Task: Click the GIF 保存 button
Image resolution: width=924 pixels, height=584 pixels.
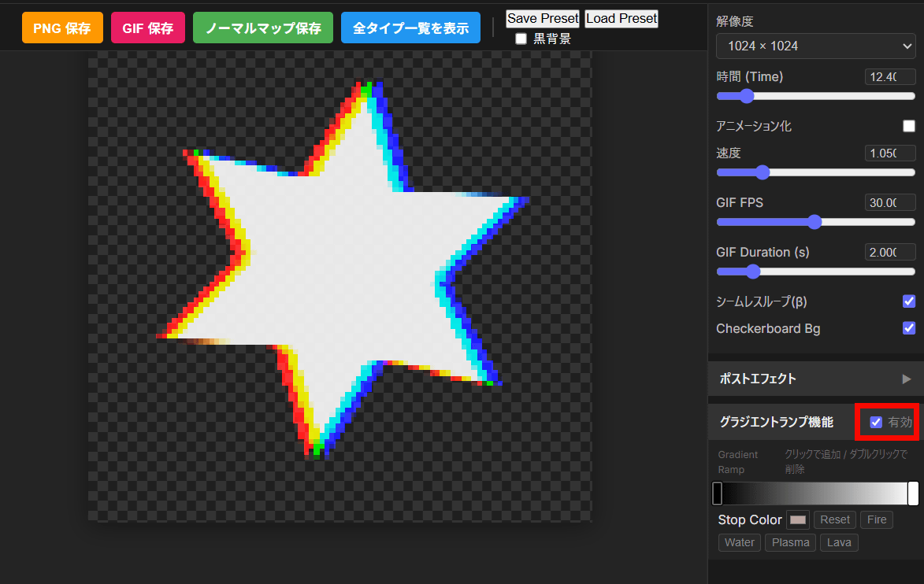Action: point(148,28)
